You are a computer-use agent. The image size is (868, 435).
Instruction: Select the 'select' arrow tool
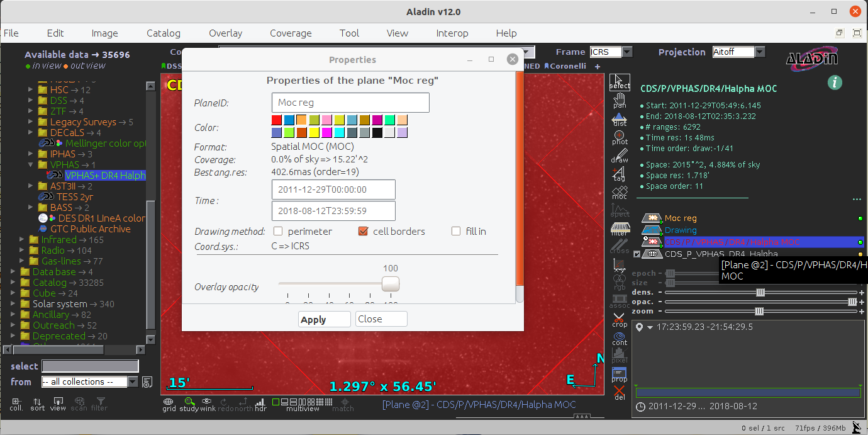(620, 82)
